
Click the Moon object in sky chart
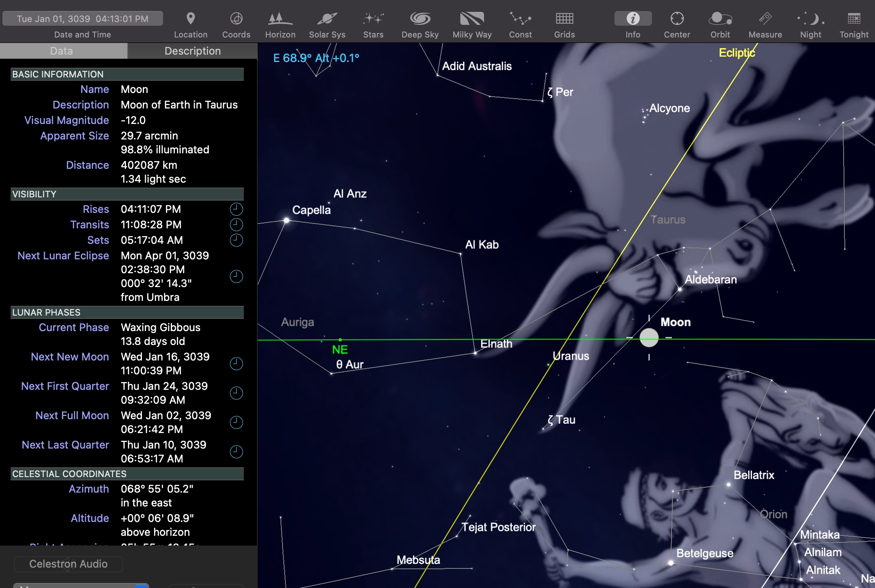[649, 338]
